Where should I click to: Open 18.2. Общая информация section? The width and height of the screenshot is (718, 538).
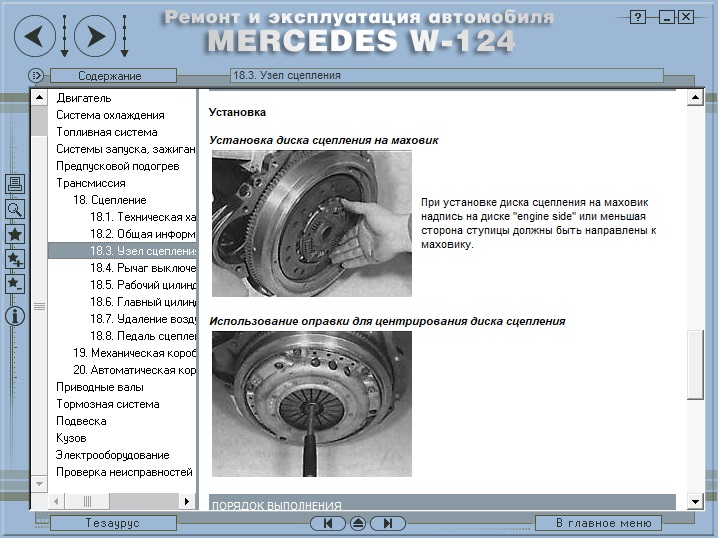pyautogui.click(x=143, y=234)
